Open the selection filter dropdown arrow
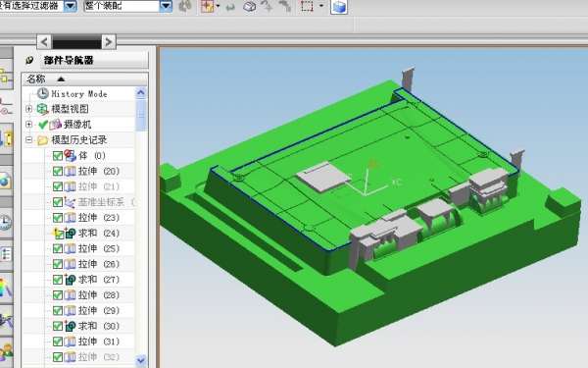Image resolution: width=588 pixels, height=368 pixels. point(70,6)
